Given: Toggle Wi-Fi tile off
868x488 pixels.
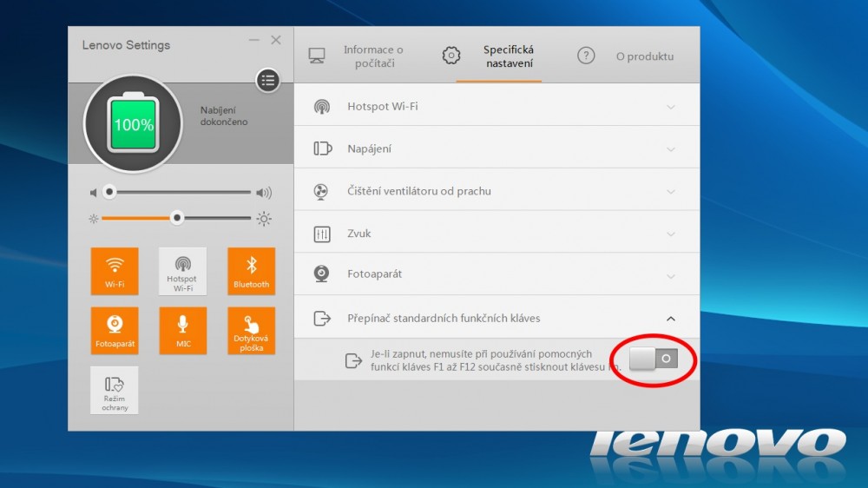Looking at the screenshot, I should [115, 271].
